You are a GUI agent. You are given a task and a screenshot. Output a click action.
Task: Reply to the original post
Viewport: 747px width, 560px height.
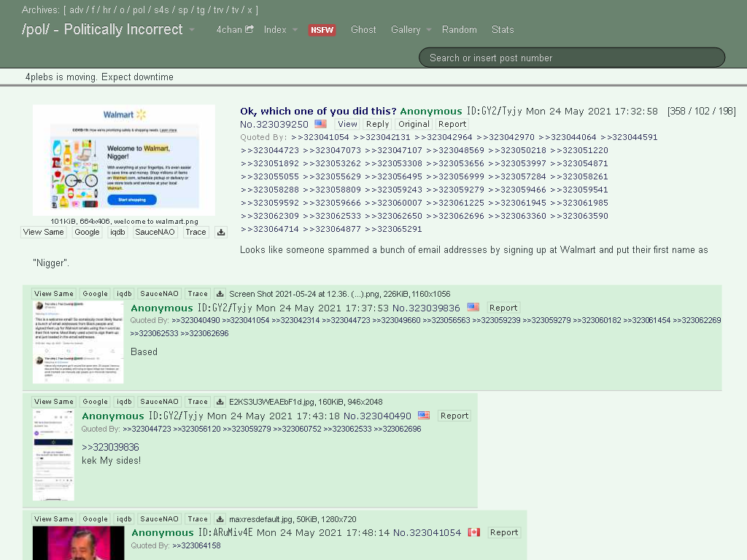point(377,124)
